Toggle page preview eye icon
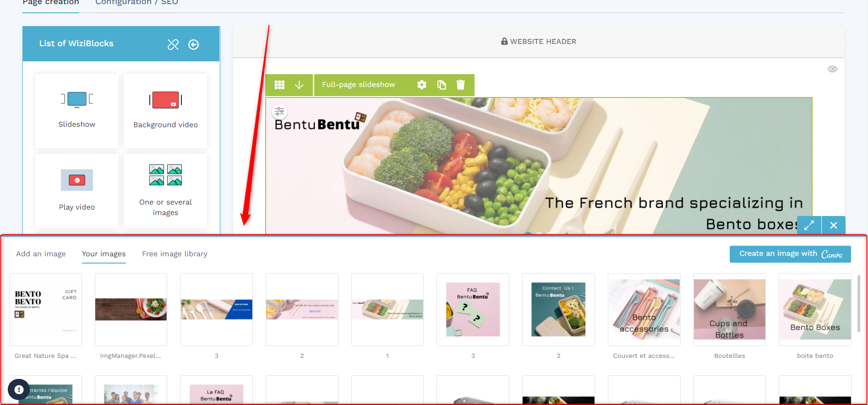This screenshot has height=405, width=868. tap(832, 69)
